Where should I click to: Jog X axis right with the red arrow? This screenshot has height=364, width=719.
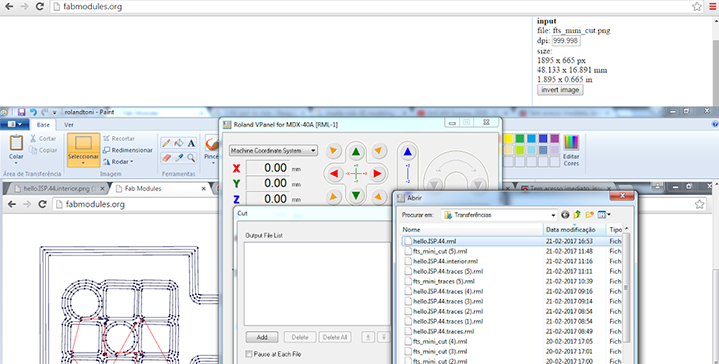[377, 174]
